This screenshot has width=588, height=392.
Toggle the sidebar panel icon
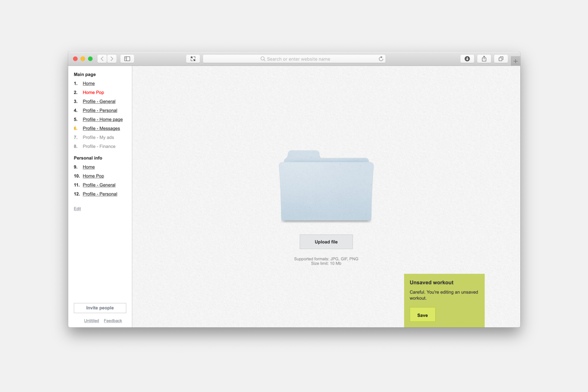click(127, 59)
